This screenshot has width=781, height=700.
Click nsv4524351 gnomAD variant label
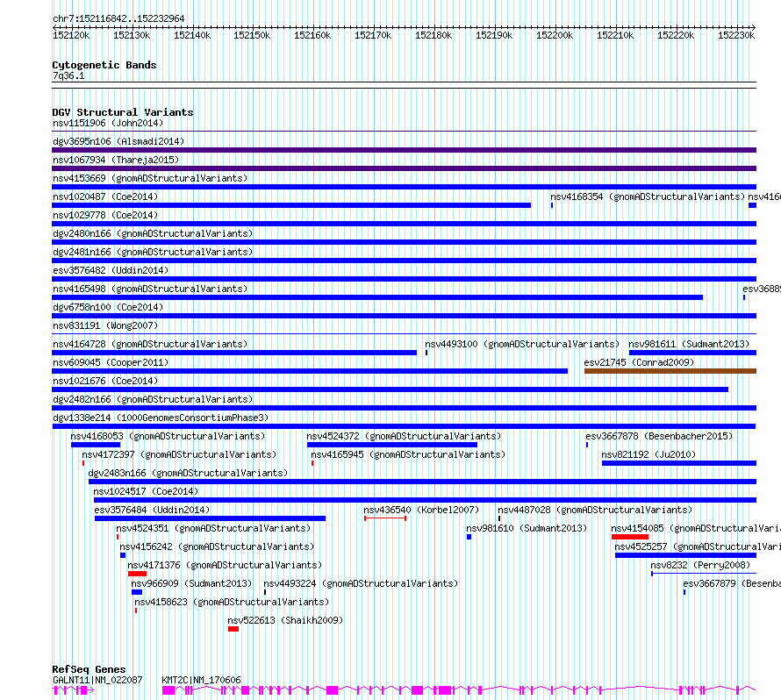pos(213,528)
